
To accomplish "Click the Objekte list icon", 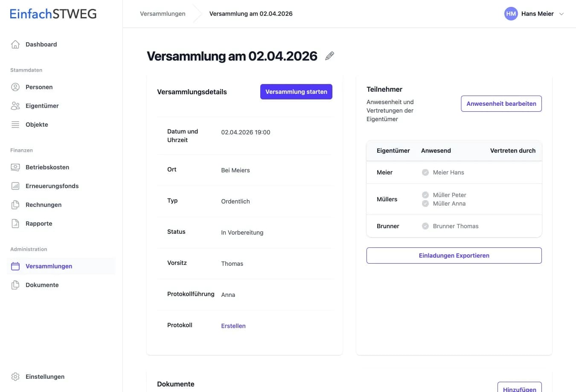I will [x=15, y=125].
